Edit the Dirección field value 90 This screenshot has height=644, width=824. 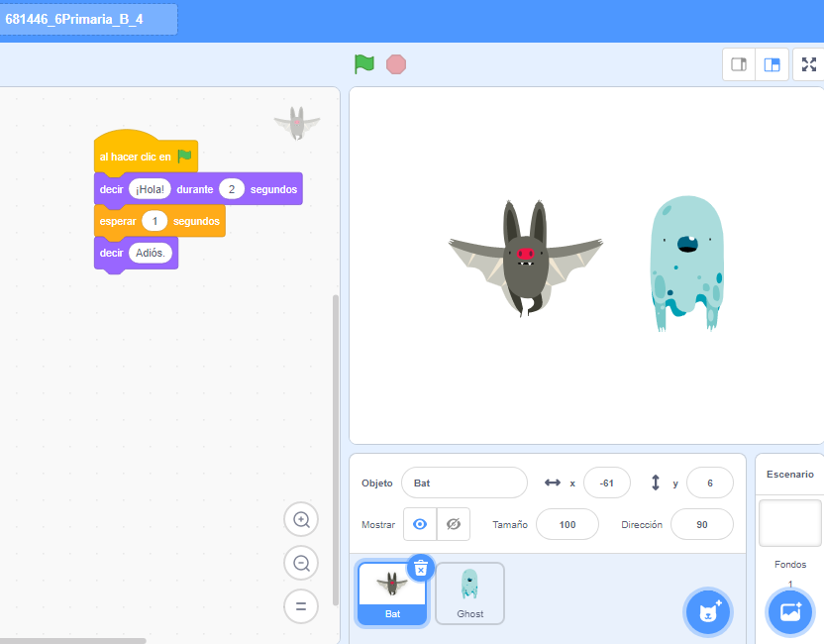click(x=701, y=524)
